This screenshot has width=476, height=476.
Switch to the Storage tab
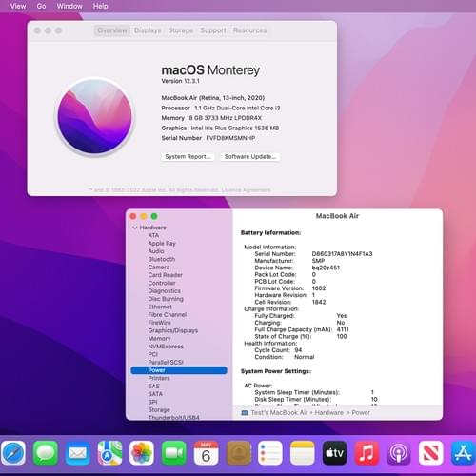click(x=181, y=30)
